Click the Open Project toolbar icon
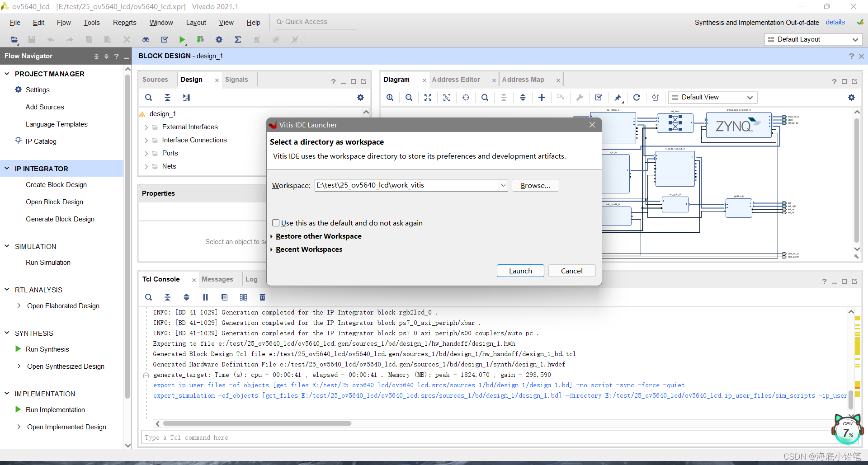Screen dimensions: 868x465 pyautogui.click(x=14, y=40)
